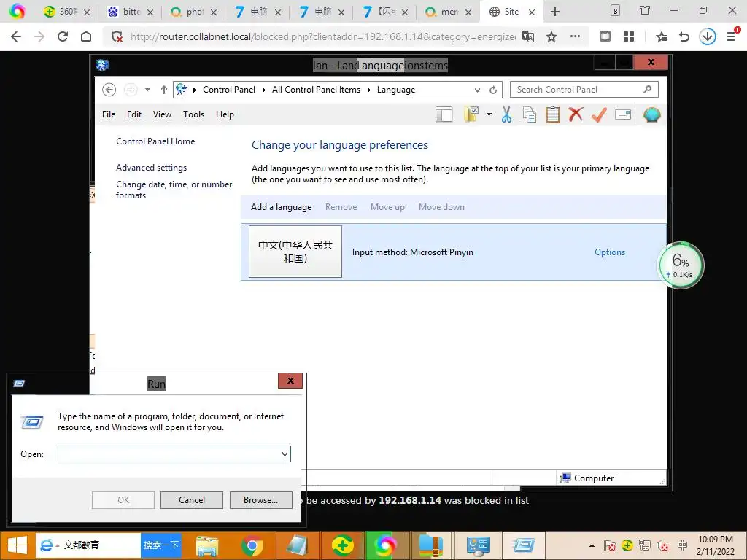Click the browser undo restore arrow icon

(x=684, y=36)
